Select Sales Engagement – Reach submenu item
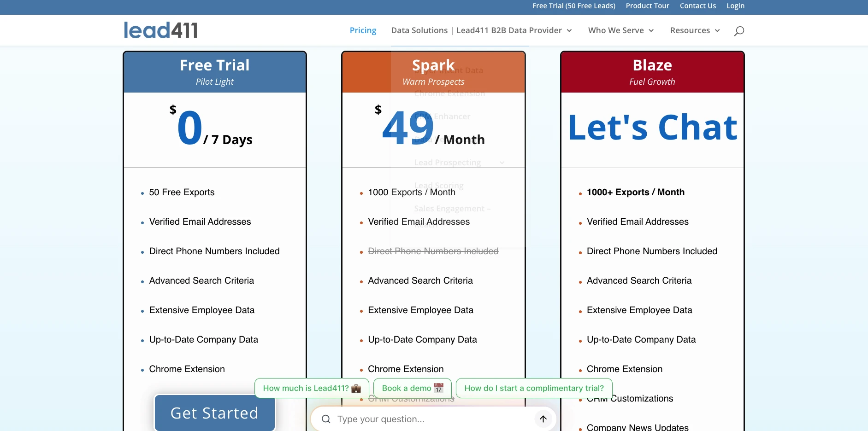Viewport: 868px width, 431px height. [x=452, y=216]
